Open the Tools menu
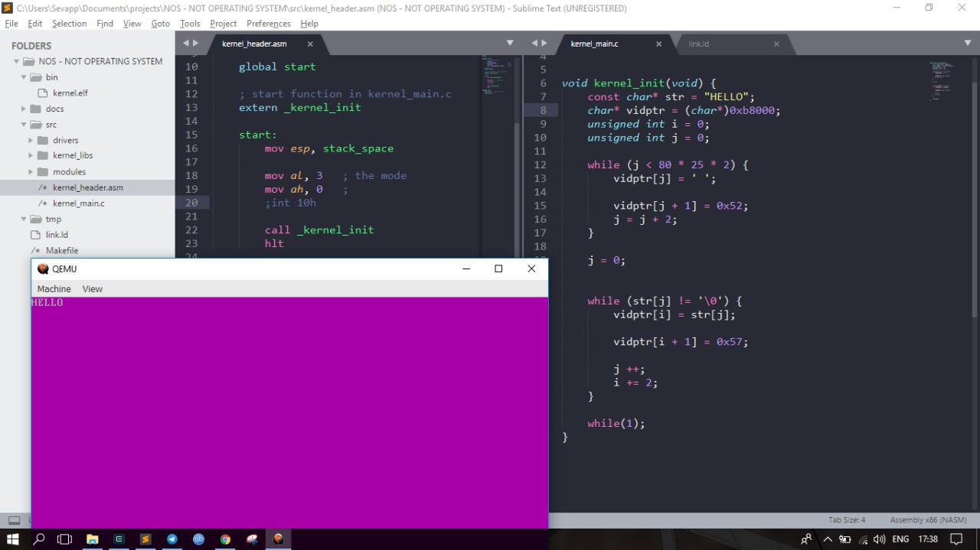This screenshot has height=550, width=980. [190, 24]
